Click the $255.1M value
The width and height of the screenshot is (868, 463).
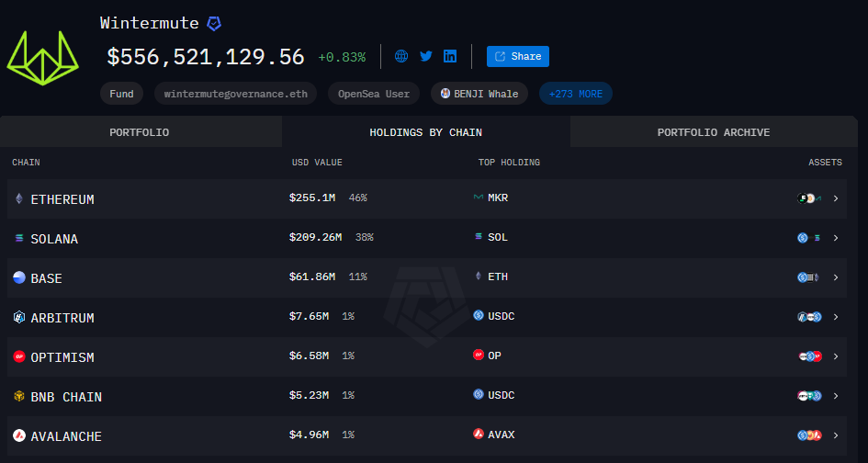pyautogui.click(x=312, y=198)
